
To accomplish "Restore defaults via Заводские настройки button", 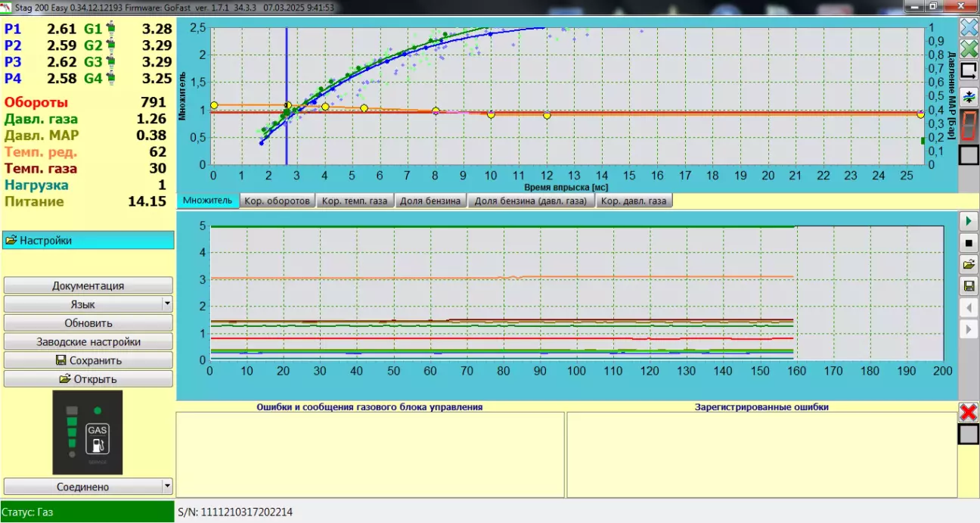I will (x=88, y=341).
